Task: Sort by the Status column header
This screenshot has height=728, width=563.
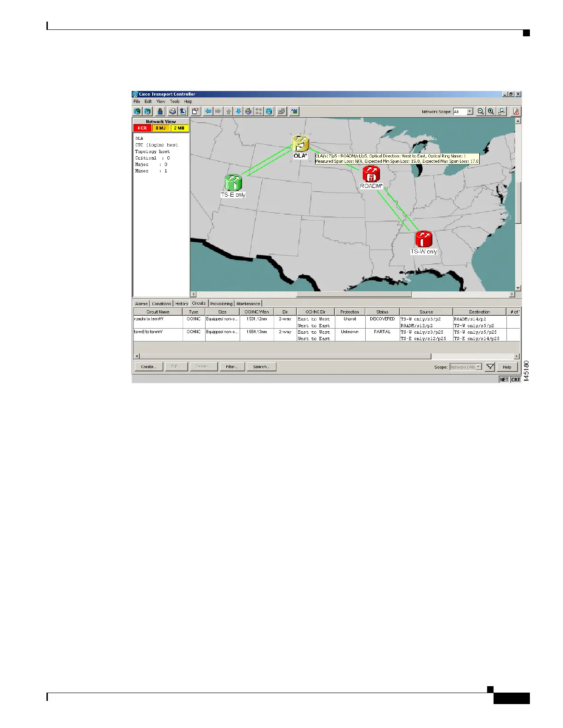Action: point(382,312)
